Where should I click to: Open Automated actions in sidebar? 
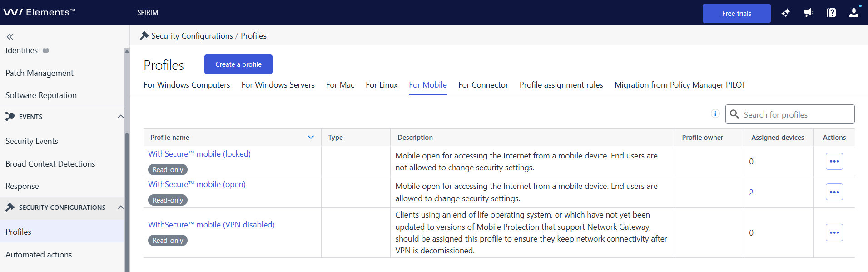(x=39, y=255)
